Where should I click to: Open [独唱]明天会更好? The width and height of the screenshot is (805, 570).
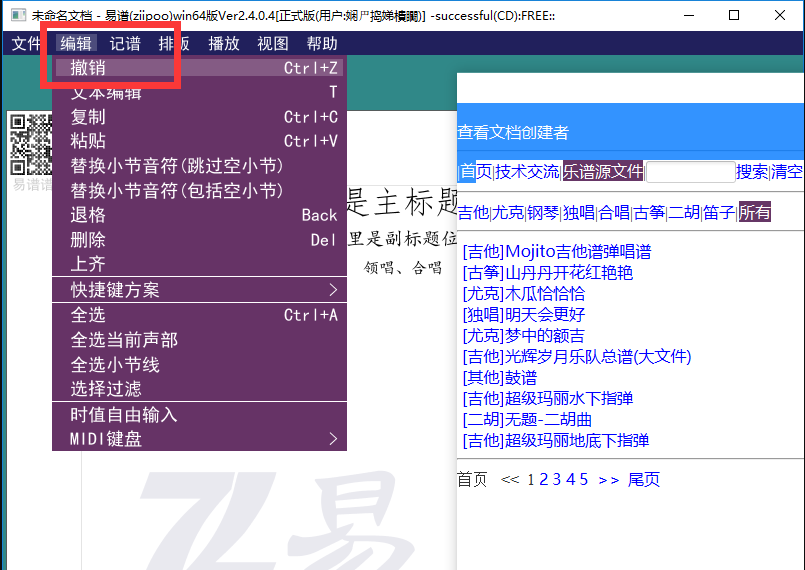524,314
